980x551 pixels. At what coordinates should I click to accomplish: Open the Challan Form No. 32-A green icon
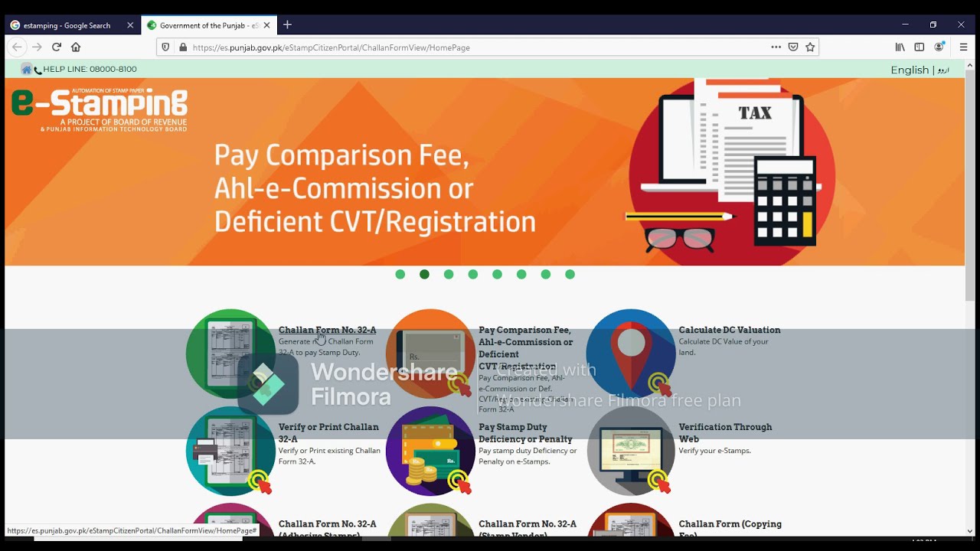[230, 354]
